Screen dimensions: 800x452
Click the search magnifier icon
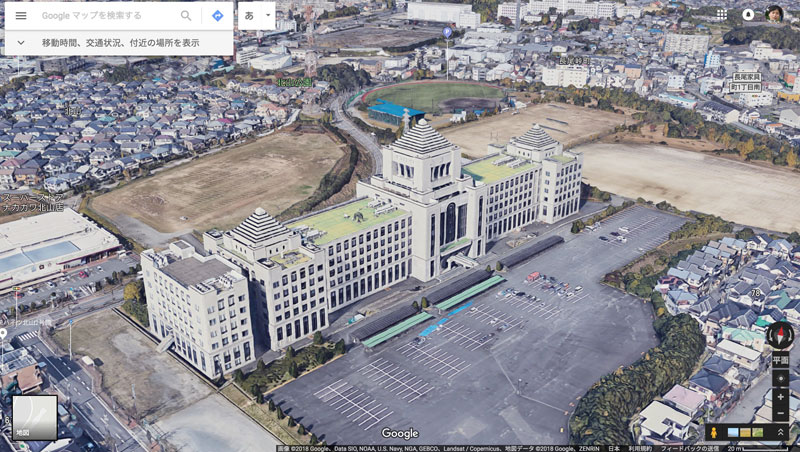click(x=186, y=16)
